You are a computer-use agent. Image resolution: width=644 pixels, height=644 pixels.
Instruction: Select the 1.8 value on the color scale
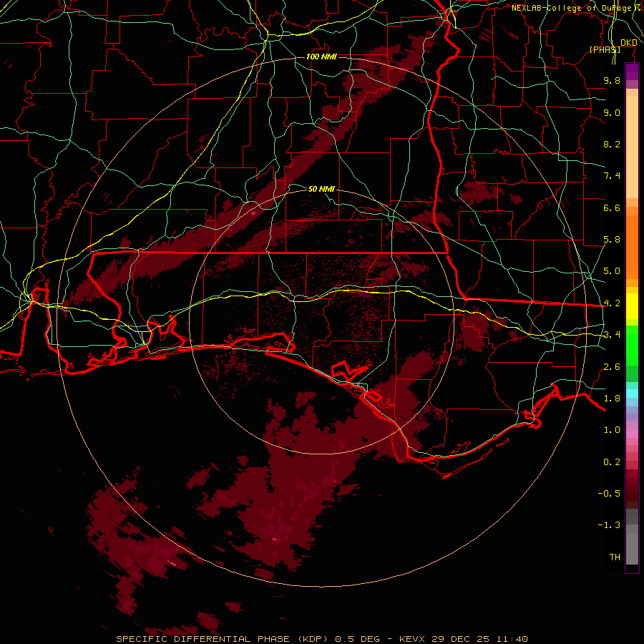pyautogui.click(x=612, y=399)
